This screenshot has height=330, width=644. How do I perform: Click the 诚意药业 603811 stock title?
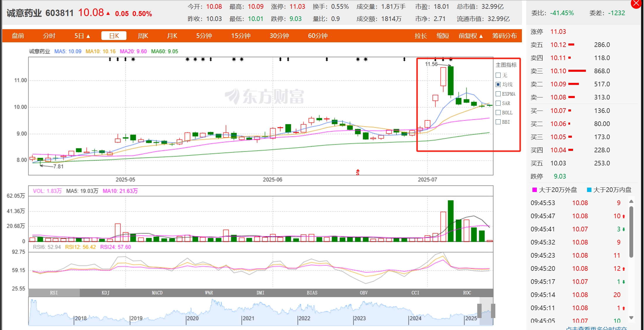[40, 13]
